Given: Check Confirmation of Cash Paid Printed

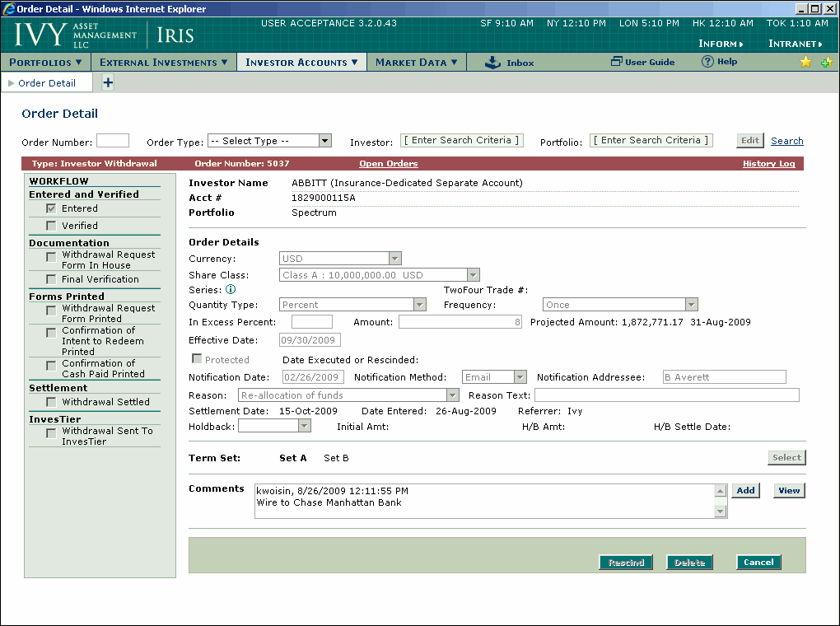Looking at the screenshot, I should tap(51, 366).
